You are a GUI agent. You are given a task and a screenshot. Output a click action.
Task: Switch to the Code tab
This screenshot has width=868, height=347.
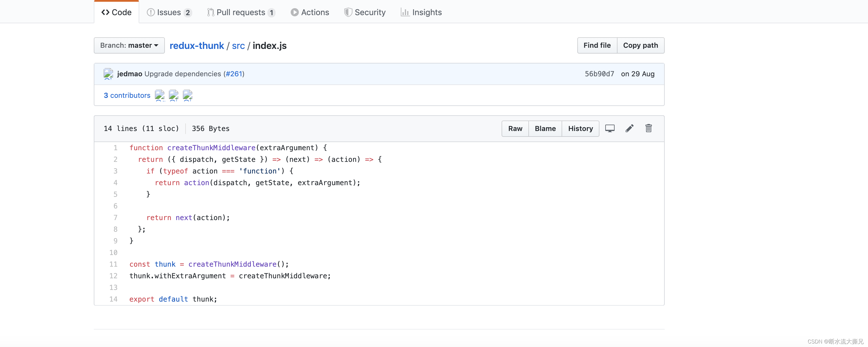(x=116, y=13)
